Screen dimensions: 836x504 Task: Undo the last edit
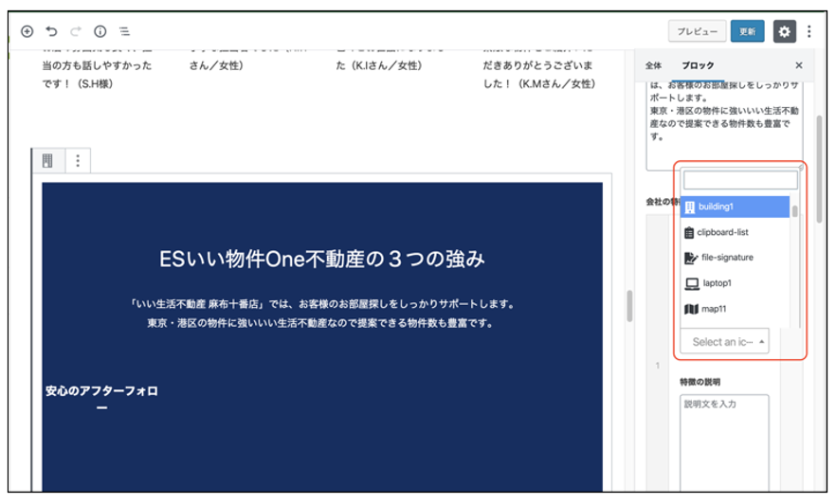point(51,31)
